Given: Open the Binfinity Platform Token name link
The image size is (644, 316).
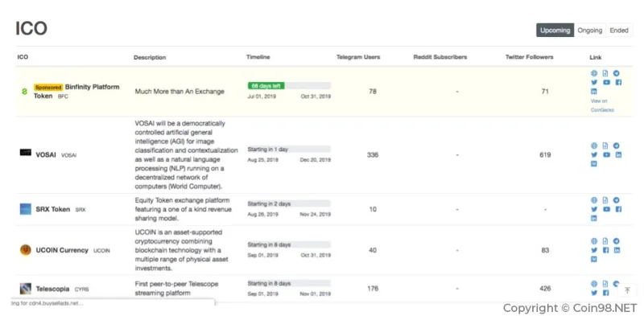Looking at the screenshot, I should pyautogui.click(x=76, y=91).
